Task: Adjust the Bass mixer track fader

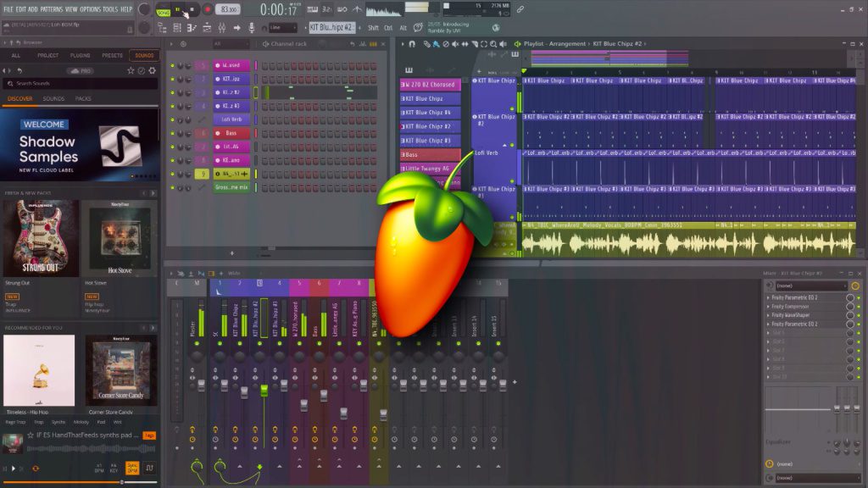Action: click(x=324, y=395)
